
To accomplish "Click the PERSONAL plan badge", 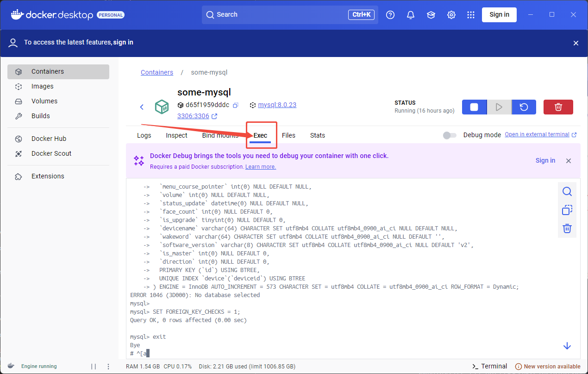I will coord(111,15).
